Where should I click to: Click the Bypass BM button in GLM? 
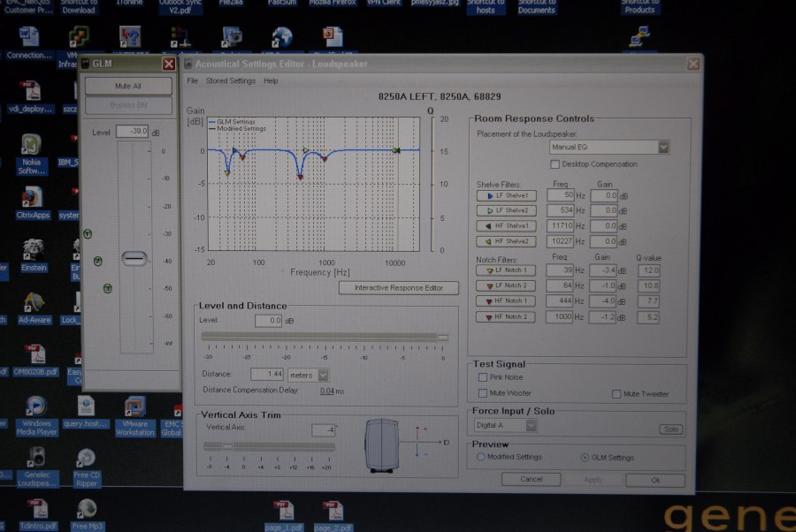tap(128, 105)
